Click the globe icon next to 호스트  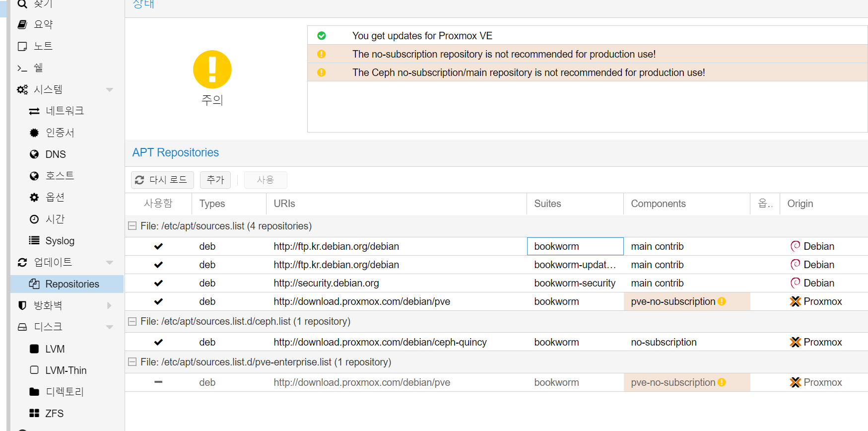34,176
